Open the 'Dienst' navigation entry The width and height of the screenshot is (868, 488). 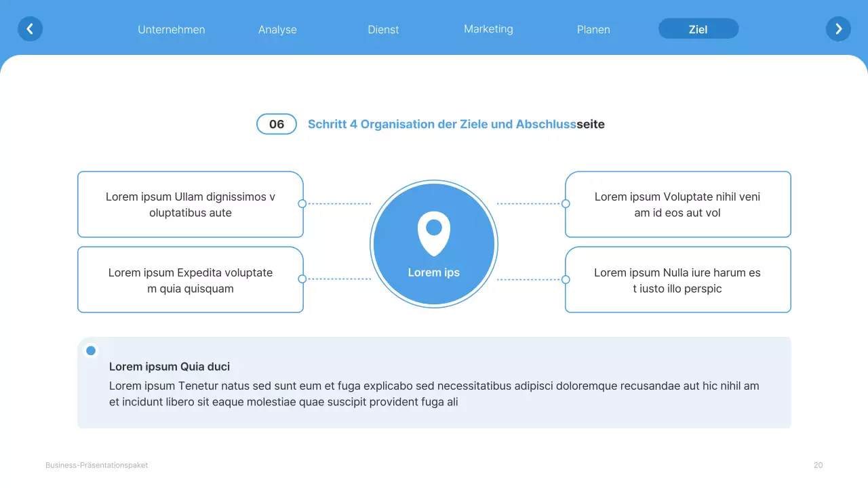383,29
